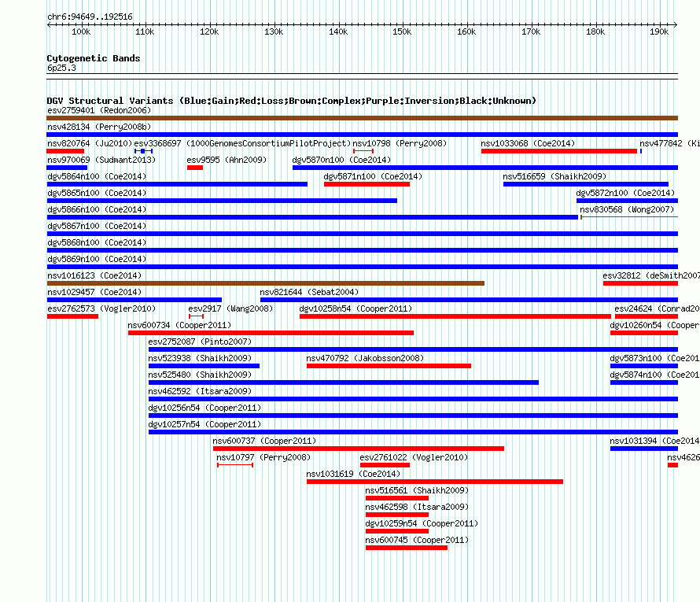
Task: Click the red bar under nsv600745
Action: pos(407,548)
